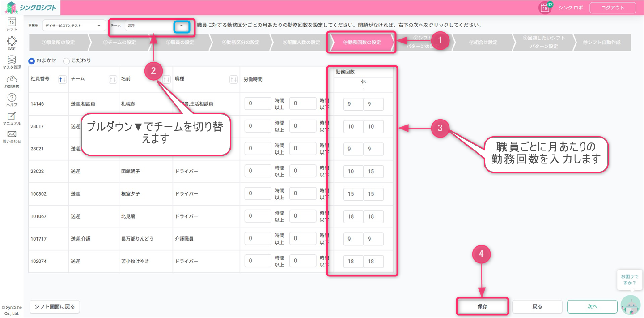Image resolution: width=644 pixels, height=318 pixels.
Task: Open the マニュアル edit icon
Action: click(x=12, y=116)
